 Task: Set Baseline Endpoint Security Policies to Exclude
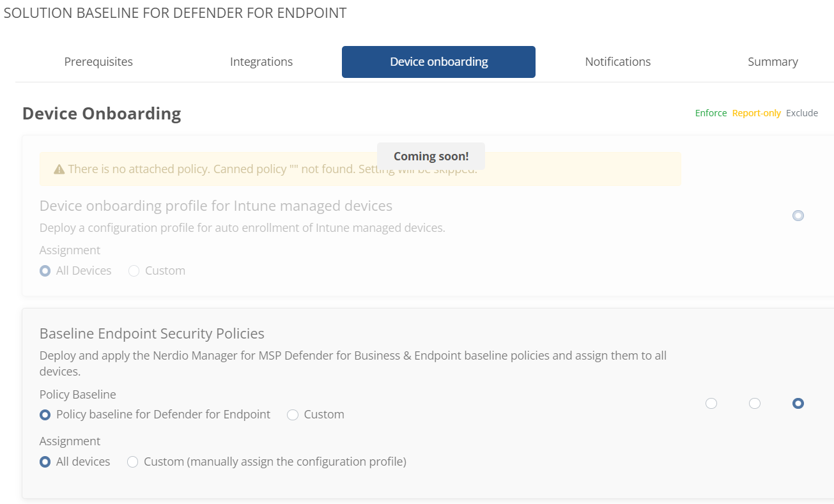(798, 403)
